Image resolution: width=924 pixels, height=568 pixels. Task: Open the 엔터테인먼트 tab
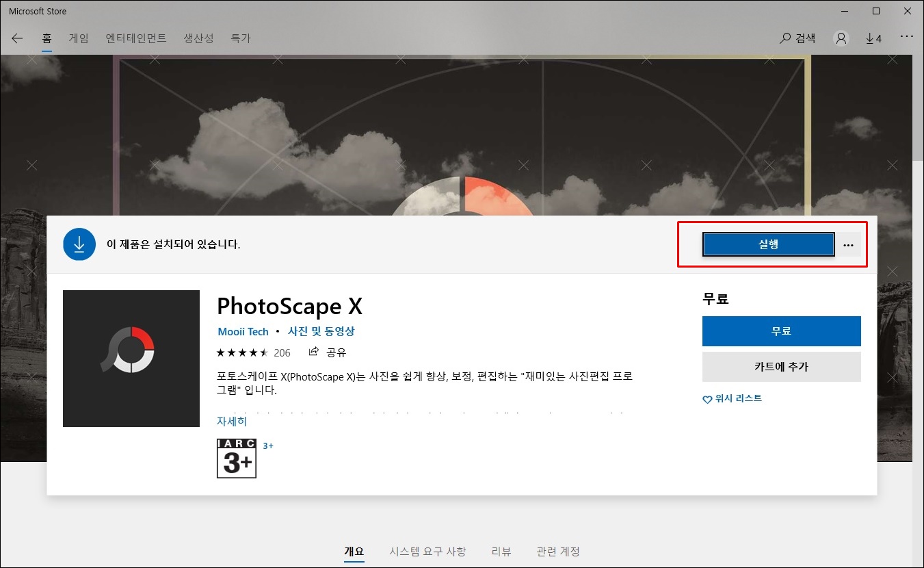tap(136, 38)
